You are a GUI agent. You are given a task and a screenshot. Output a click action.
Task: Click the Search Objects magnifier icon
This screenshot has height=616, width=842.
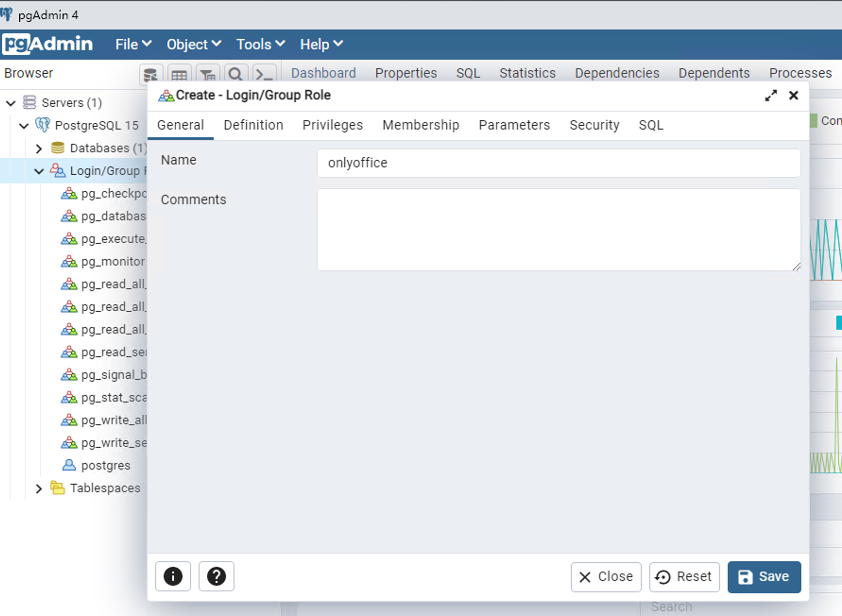tap(236, 75)
